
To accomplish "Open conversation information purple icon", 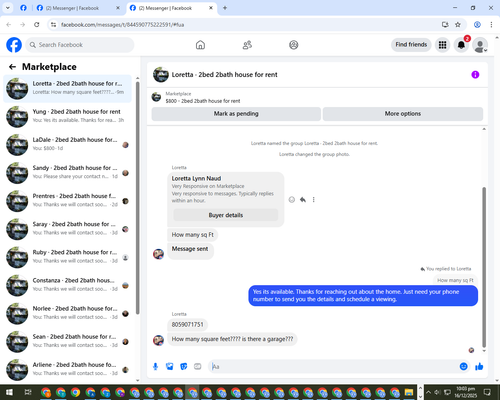I will tap(475, 75).
